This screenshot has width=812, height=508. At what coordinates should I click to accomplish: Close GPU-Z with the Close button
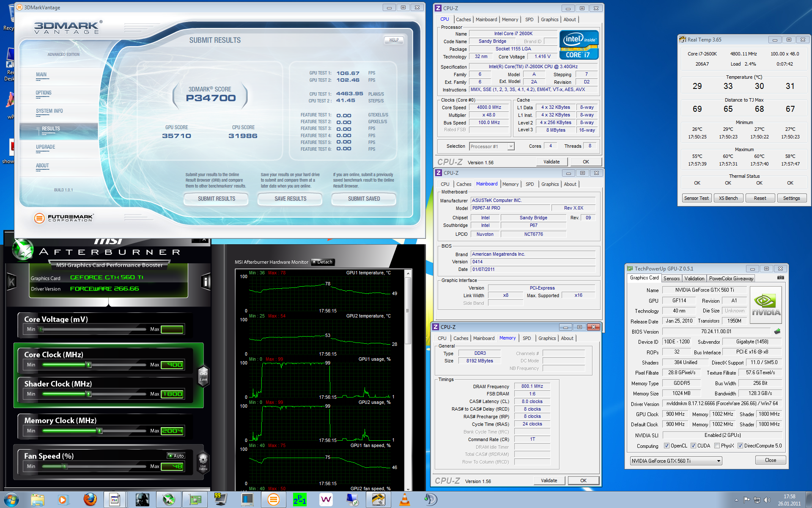tap(770, 460)
